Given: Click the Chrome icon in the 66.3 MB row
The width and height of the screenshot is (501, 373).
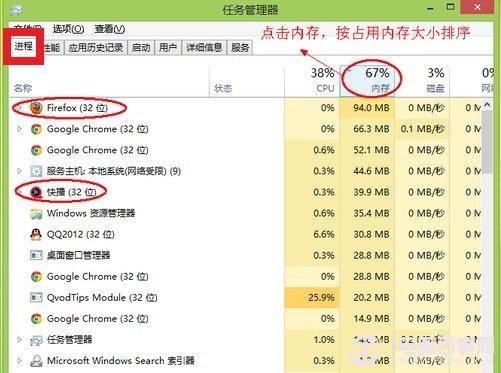Looking at the screenshot, I should [36, 129].
